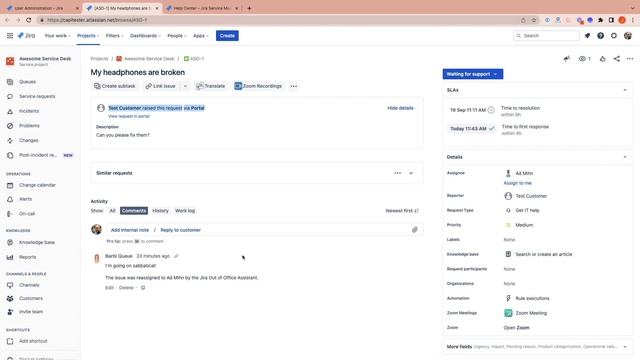Image resolution: width=640 pixels, height=360 pixels.
Task: Open Changes in sidebar
Action: click(29, 140)
